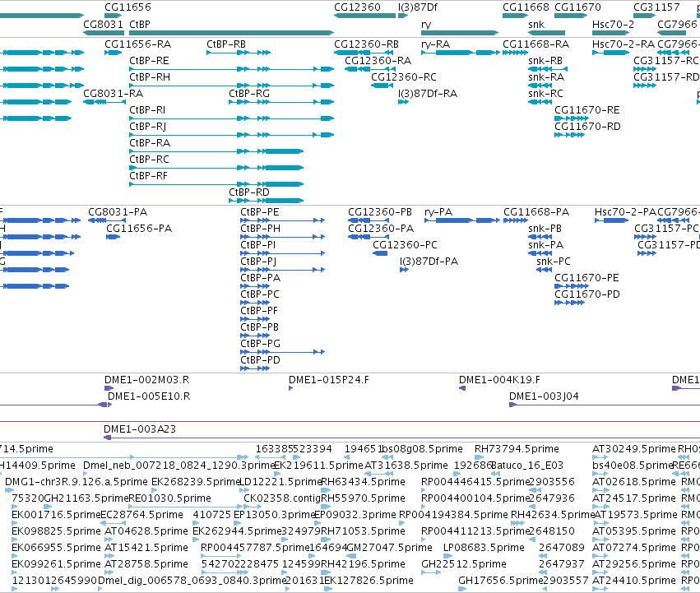Select the AT30249.5prime EST label

(634, 449)
